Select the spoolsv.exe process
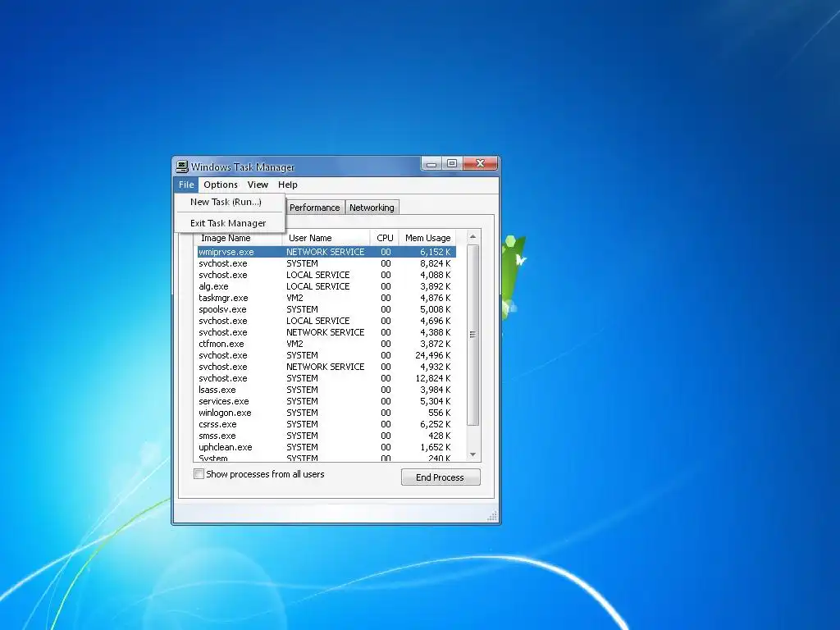This screenshot has height=630, width=840. click(x=326, y=309)
